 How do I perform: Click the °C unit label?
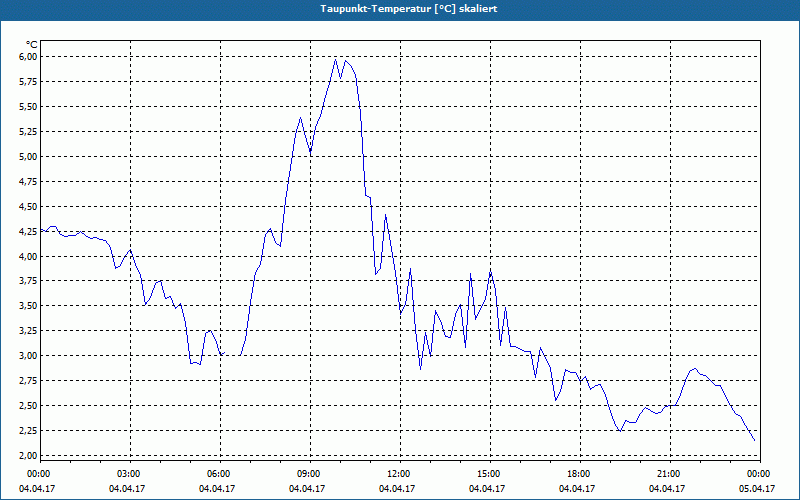31,45
